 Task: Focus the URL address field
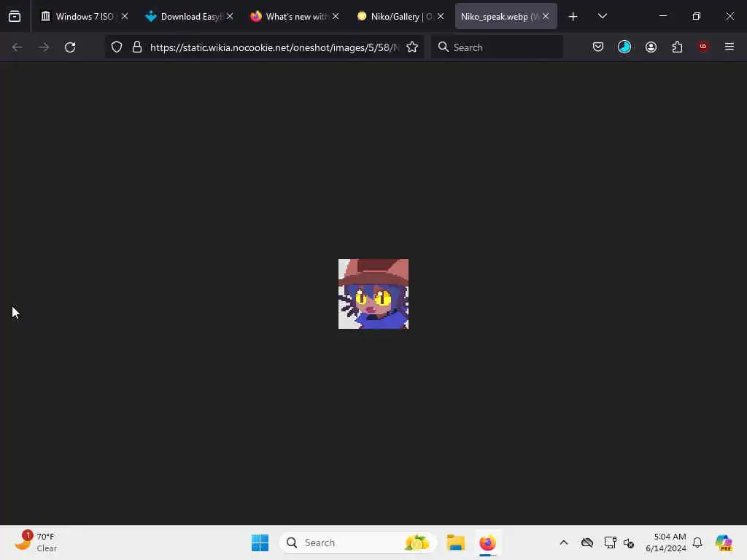tap(274, 47)
